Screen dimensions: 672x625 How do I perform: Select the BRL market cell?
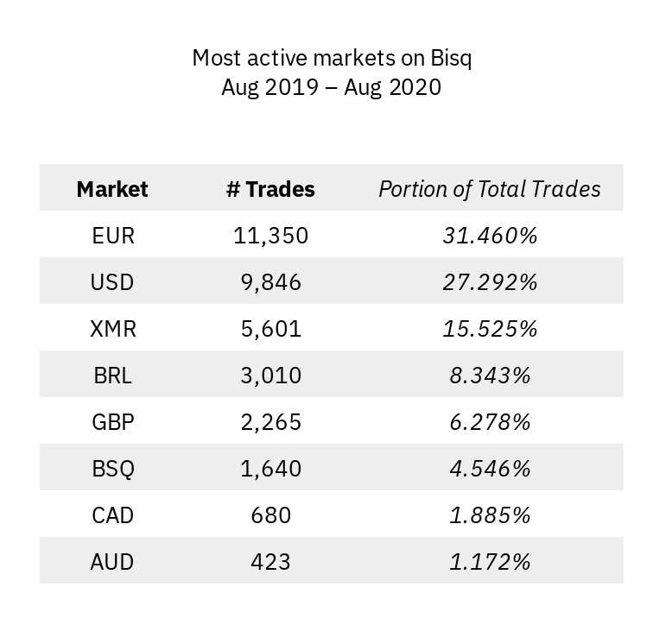(112, 376)
